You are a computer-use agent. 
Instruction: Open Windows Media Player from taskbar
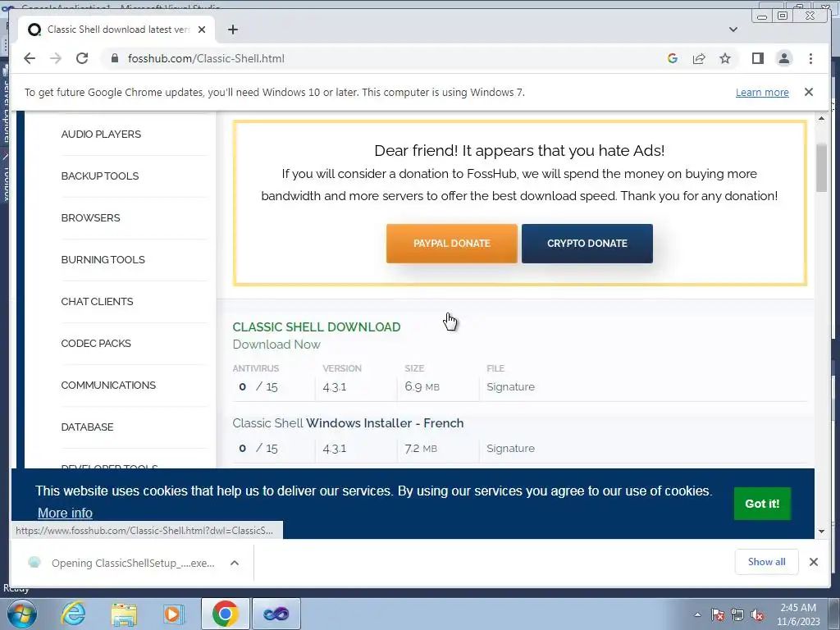(174, 614)
